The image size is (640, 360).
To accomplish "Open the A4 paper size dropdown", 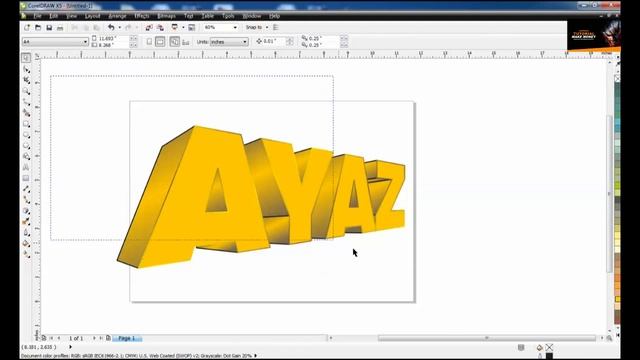I will tap(85, 42).
